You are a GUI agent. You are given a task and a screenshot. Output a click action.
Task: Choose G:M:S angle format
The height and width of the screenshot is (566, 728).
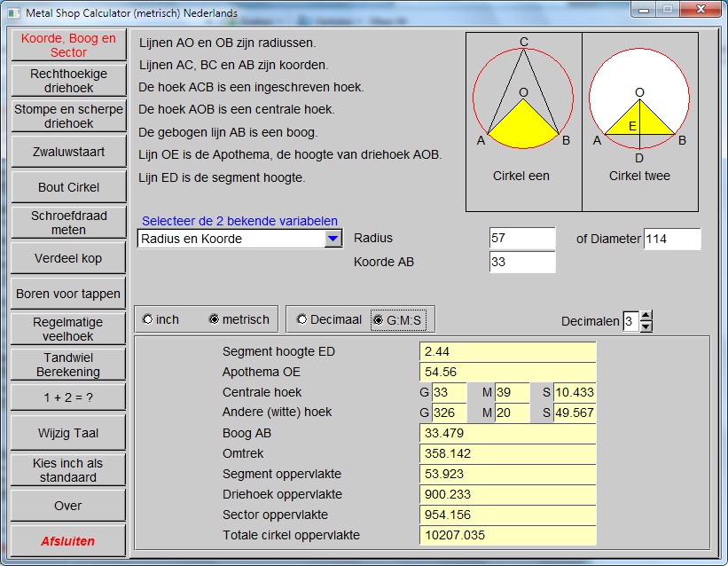[398, 320]
